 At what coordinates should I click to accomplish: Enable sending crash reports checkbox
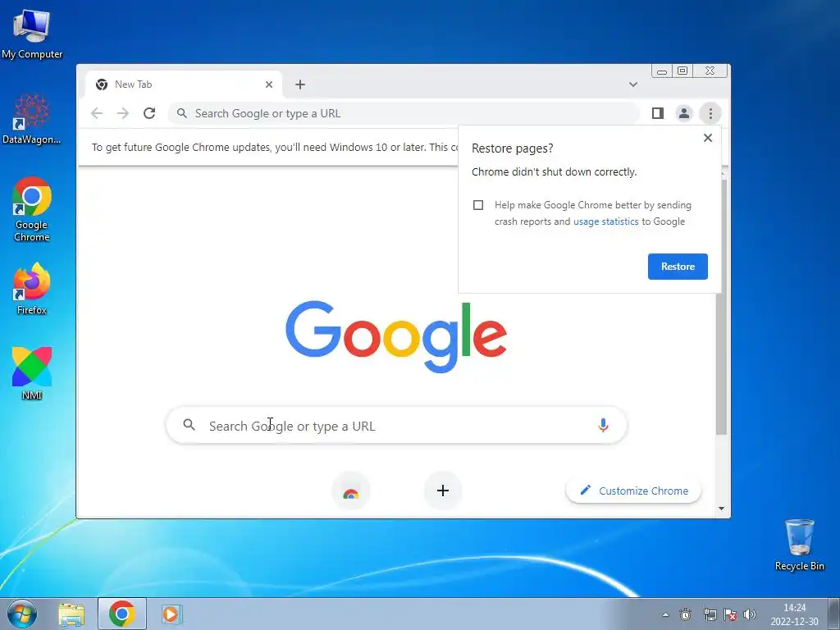tap(478, 205)
